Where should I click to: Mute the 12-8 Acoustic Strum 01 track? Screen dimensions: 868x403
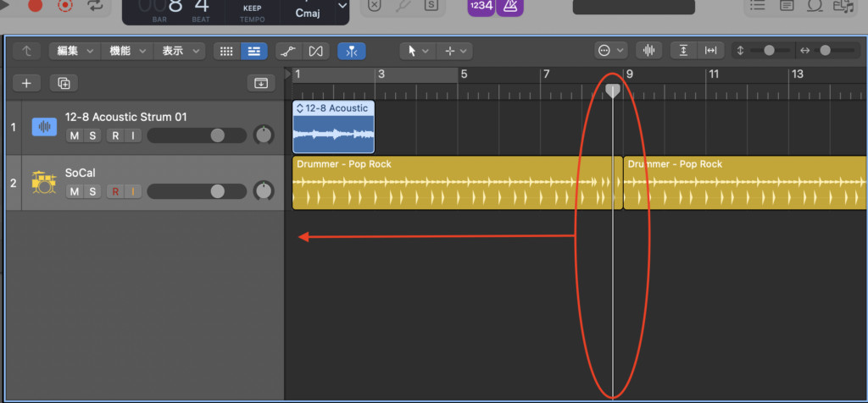tap(75, 135)
